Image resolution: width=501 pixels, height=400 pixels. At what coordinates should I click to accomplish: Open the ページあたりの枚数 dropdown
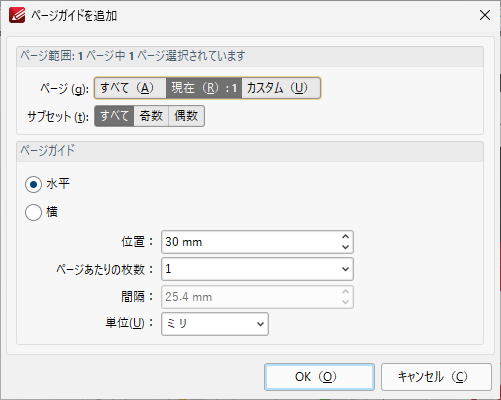coord(257,269)
